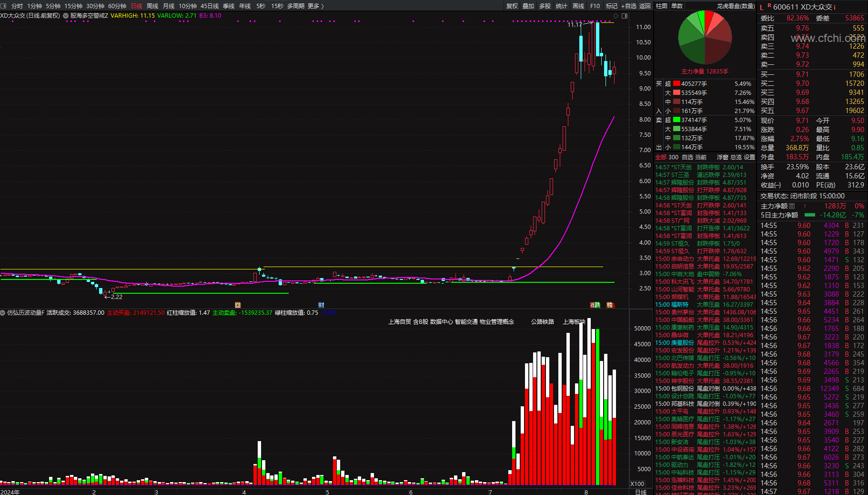The width and height of the screenshot is (868, 495).
Task: Select the 30分钟 period tab
Action: point(95,6)
